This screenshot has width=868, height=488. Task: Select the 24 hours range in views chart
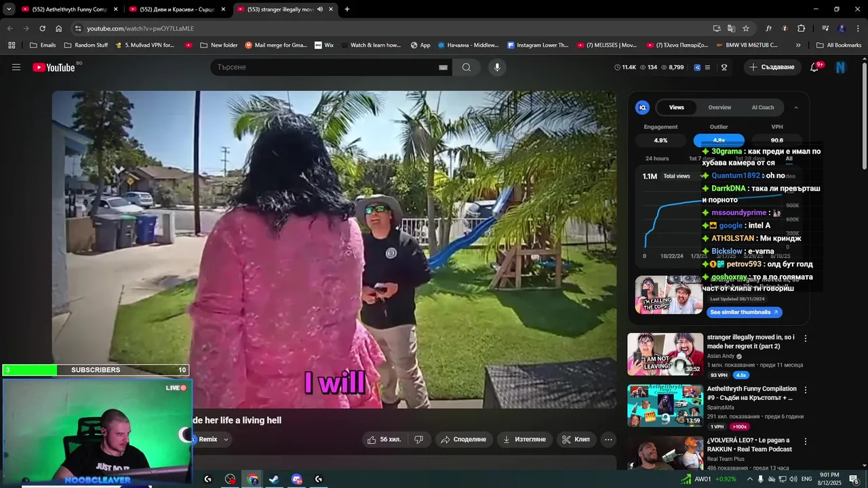657,159
